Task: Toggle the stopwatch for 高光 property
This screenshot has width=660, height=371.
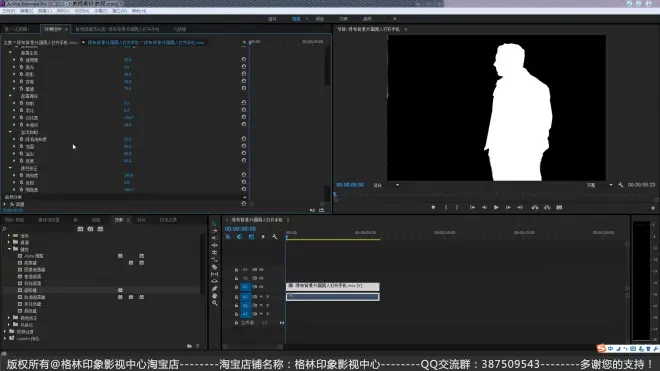Action: (x=21, y=67)
